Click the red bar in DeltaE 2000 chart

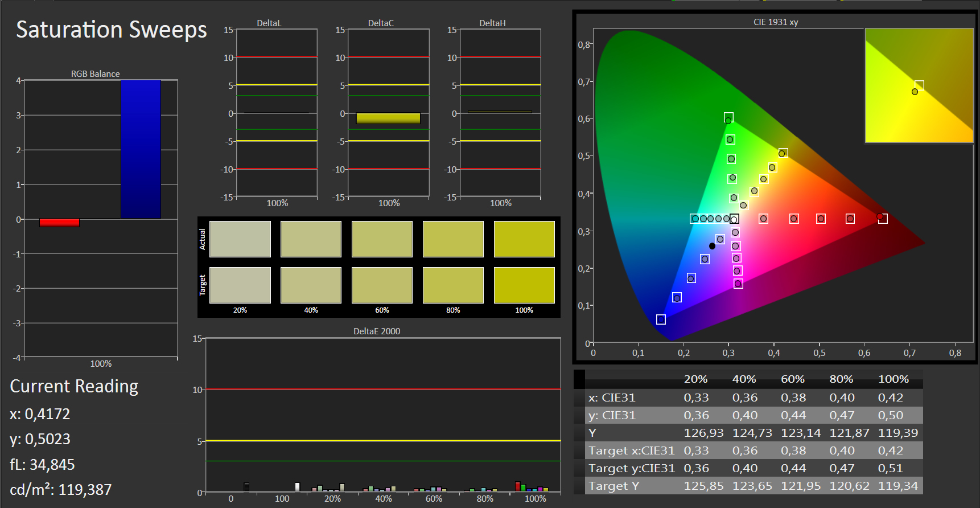517,486
